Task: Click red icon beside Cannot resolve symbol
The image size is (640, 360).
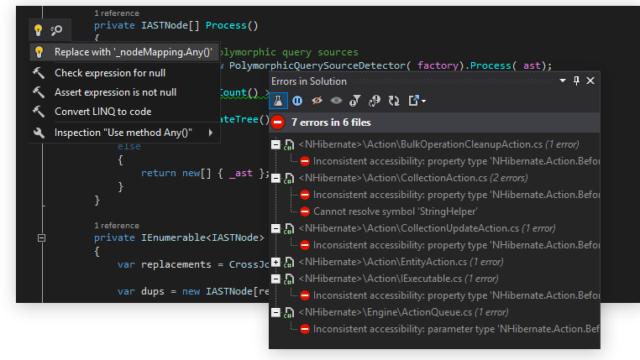Action: click(x=304, y=211)
